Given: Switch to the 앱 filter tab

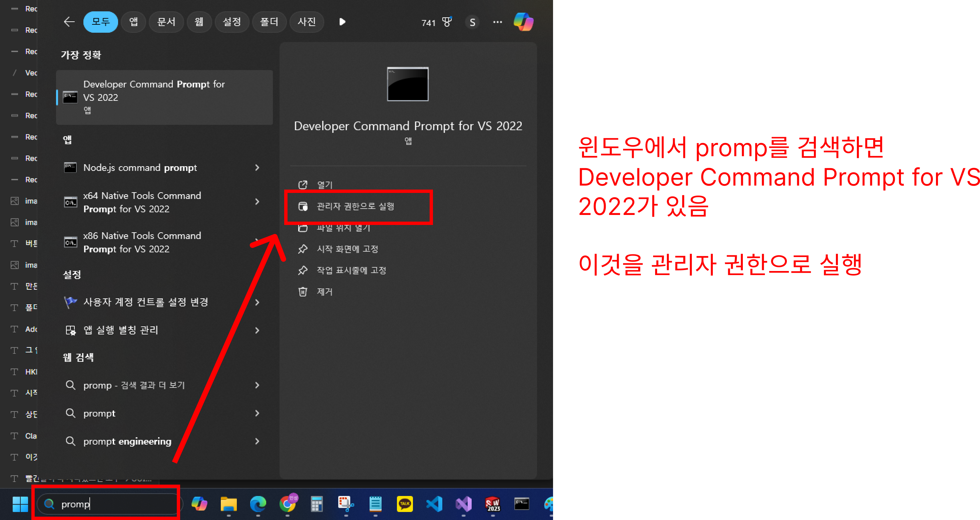Looking at the screenshot, I should [x=133, y=22].
